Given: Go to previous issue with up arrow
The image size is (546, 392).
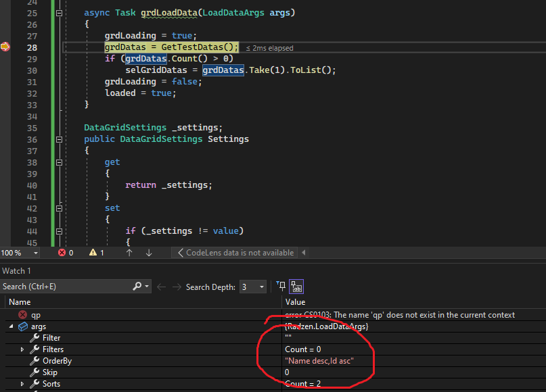Looking at the screenshot, I should (x=129, y=253).
